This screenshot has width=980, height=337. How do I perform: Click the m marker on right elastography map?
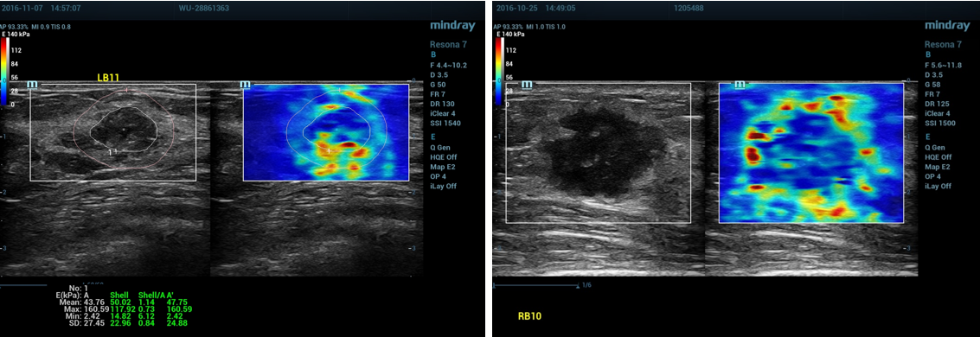coord(740,84)
